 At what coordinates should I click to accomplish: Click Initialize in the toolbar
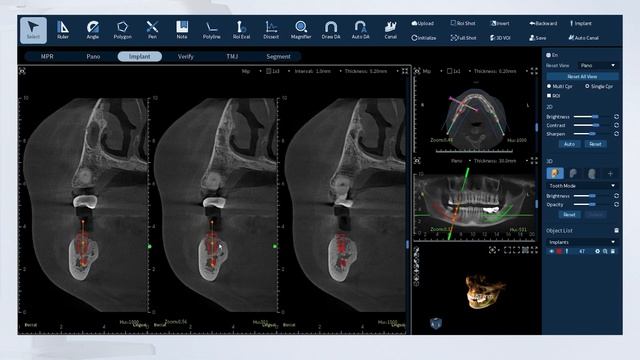pos(424,38)
